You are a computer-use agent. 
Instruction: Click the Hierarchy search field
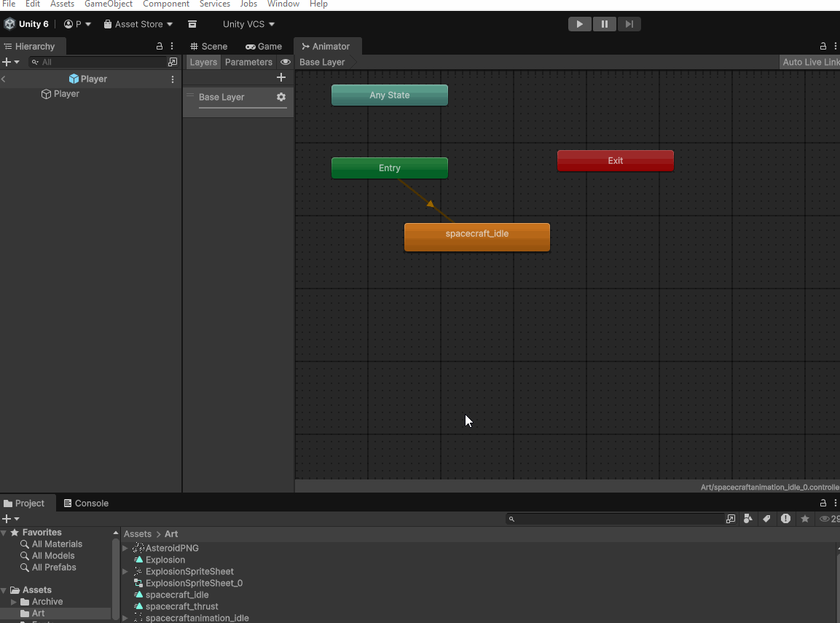pyautogui.click(x=98, y=62)
